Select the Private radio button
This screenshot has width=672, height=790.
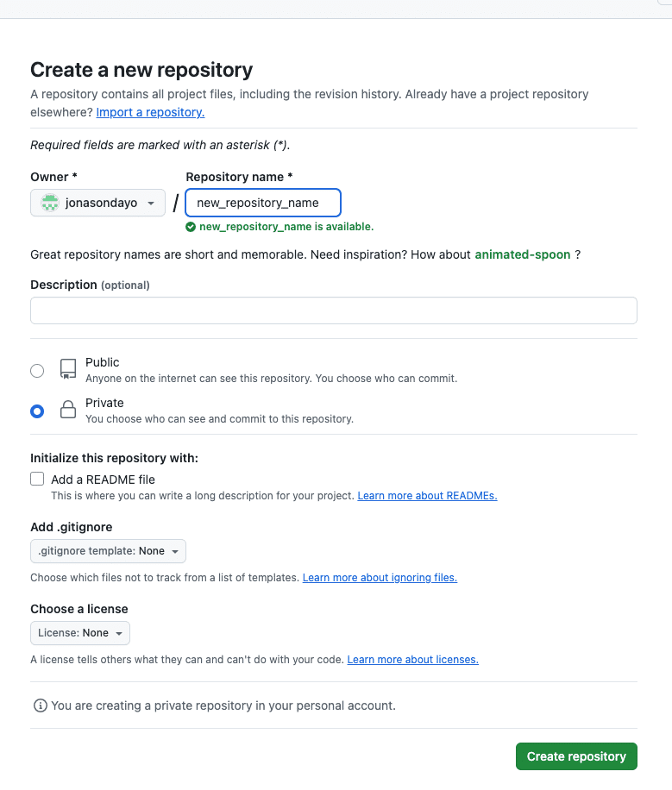tap(37, 411)
